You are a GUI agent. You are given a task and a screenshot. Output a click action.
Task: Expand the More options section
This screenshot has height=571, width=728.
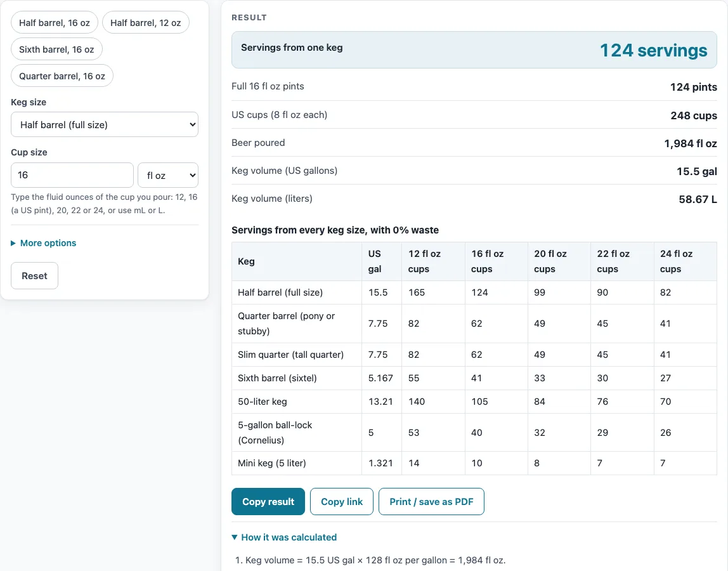(x=44, y=243)
